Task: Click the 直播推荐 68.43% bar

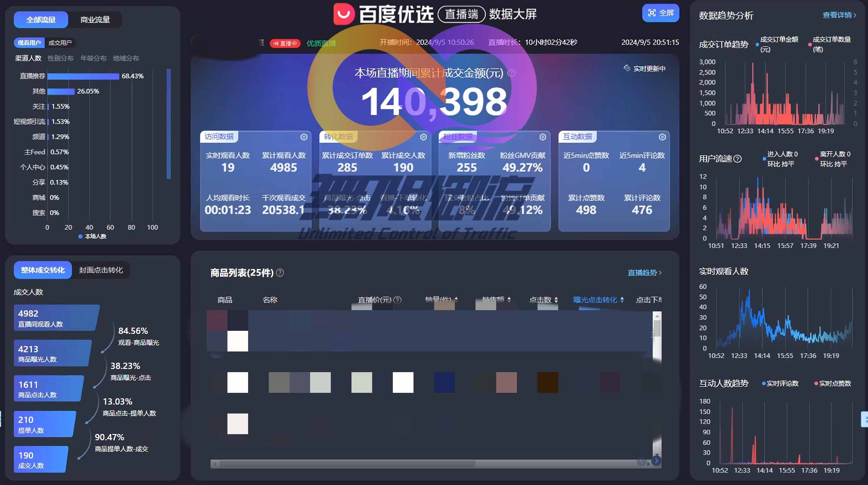Action: [83, 76]
